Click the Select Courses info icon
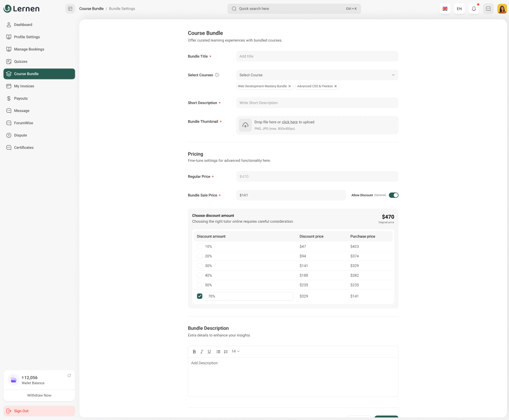The image size is (509, 420). pyautogui.click(x=217, y=75)
